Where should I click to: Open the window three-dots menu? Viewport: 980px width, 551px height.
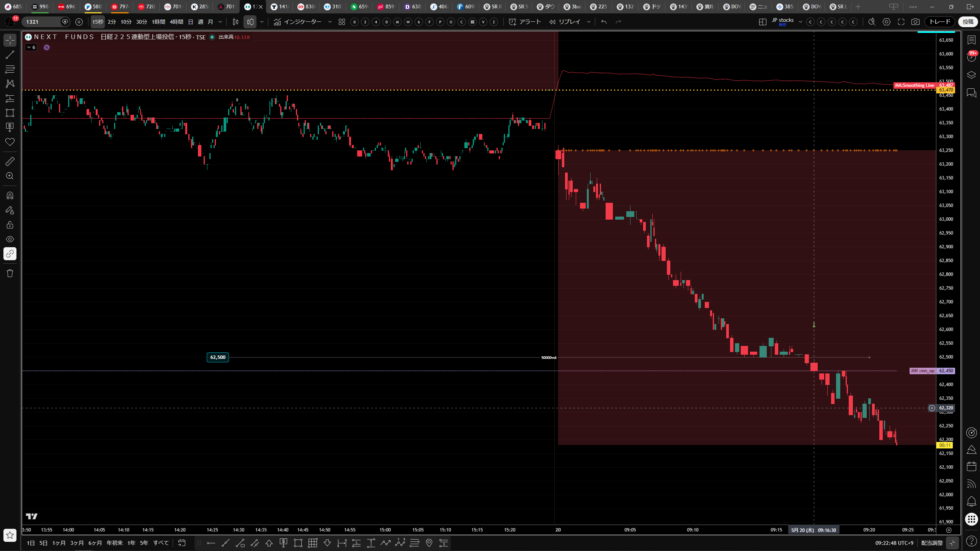point(913,7)
